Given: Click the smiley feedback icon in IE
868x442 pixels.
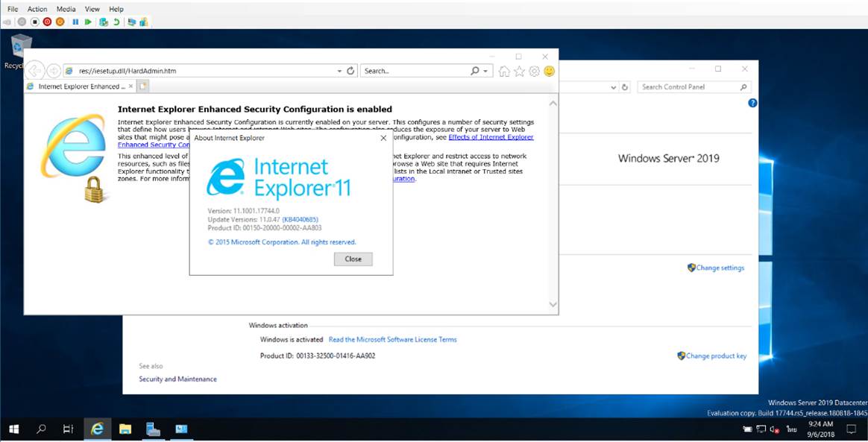Looking at the screenshot, I should coord(549,71).
